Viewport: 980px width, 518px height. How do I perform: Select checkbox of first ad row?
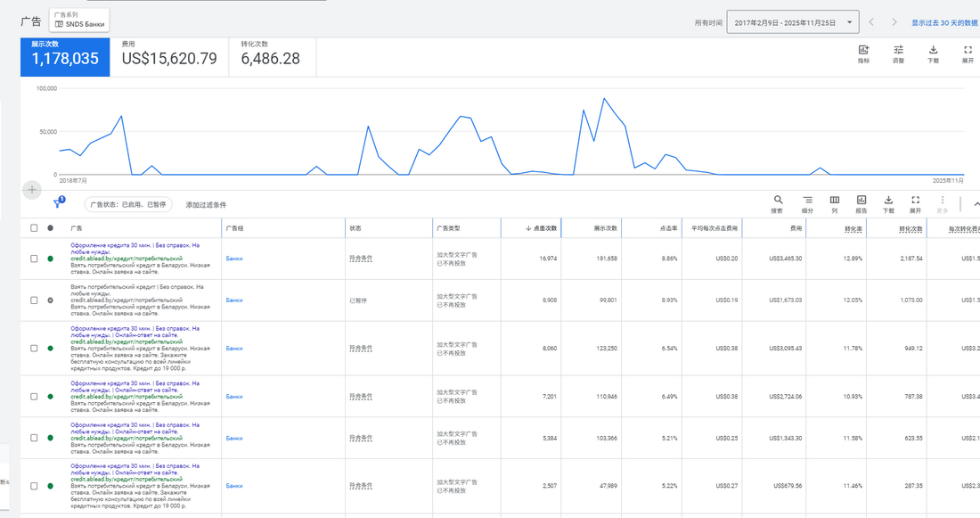coord(35,259)
